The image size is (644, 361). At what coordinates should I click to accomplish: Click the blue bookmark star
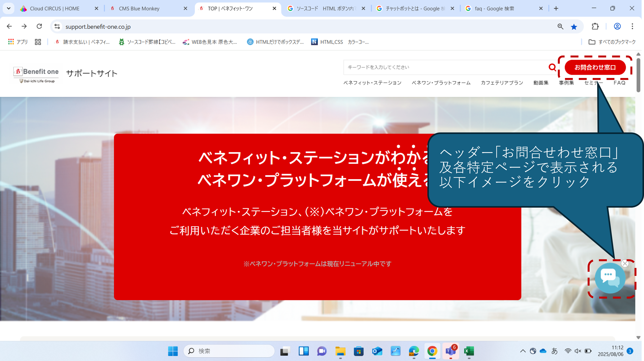point(574,27)
